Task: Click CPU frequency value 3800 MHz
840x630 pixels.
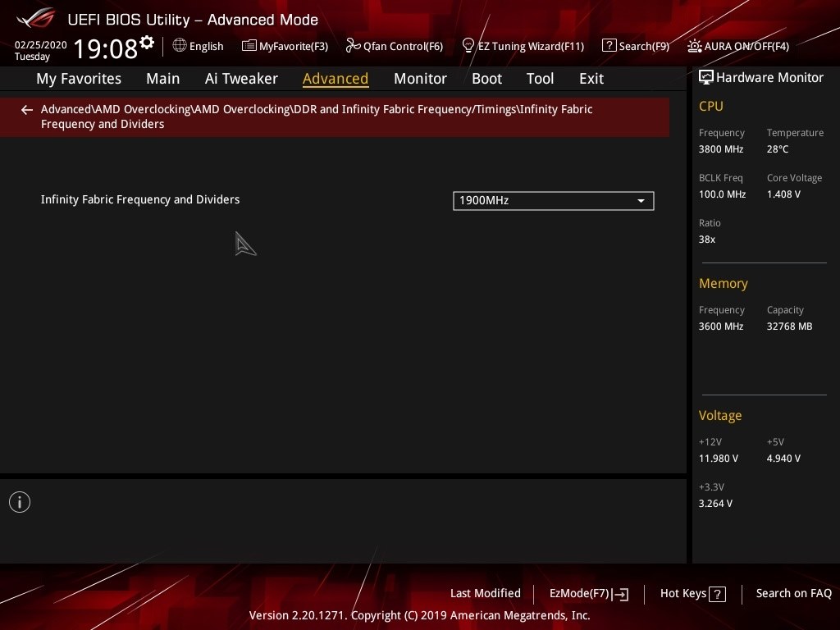Action: [720, 149]
